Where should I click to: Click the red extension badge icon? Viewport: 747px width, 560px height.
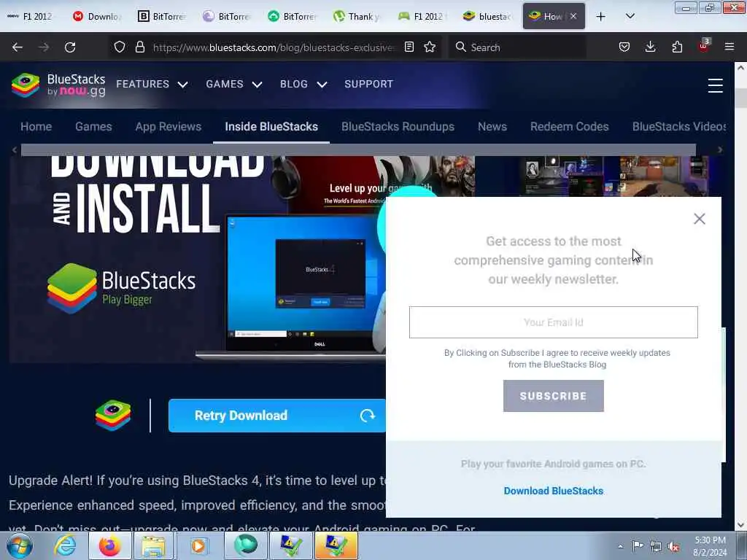click(x=704, y=46)
